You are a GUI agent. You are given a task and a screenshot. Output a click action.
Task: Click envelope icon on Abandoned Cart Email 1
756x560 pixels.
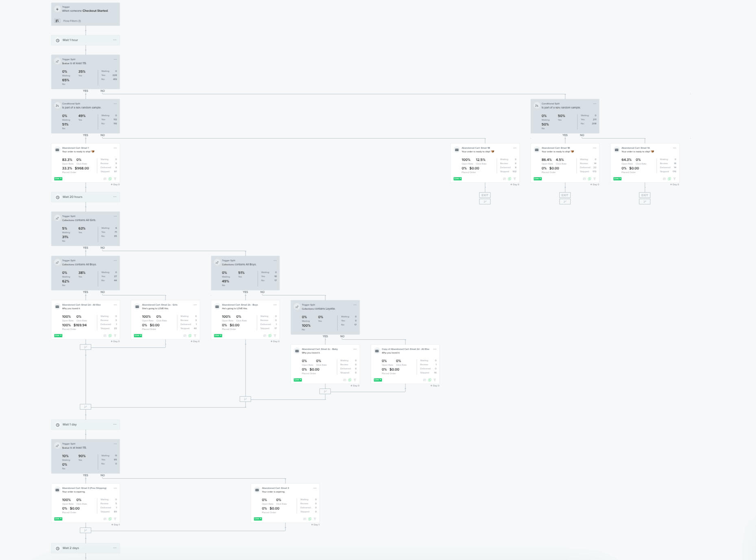coord(57,150)
